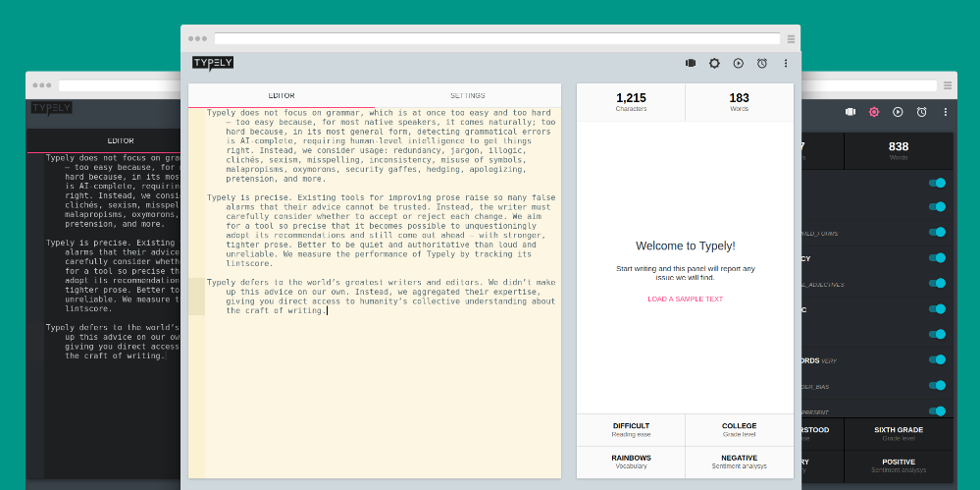Toggle reading layout icon in front window
980x490 pixels.
pos(691,63)
